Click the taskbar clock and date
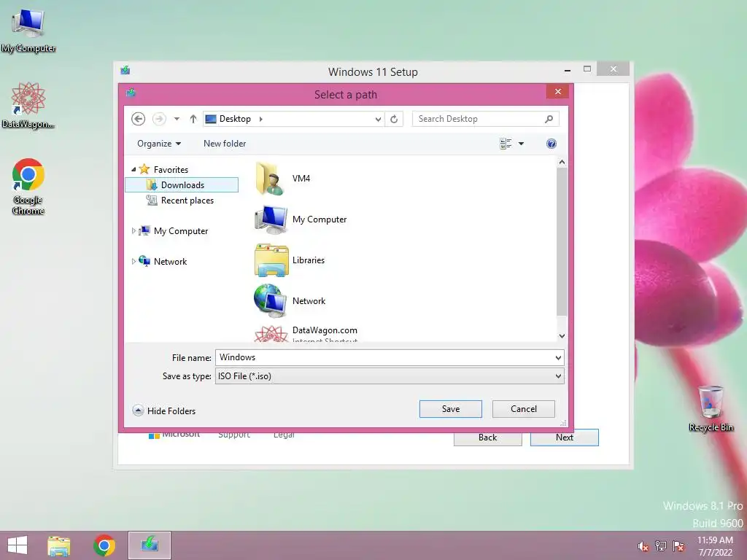 (x=715, y=546)
